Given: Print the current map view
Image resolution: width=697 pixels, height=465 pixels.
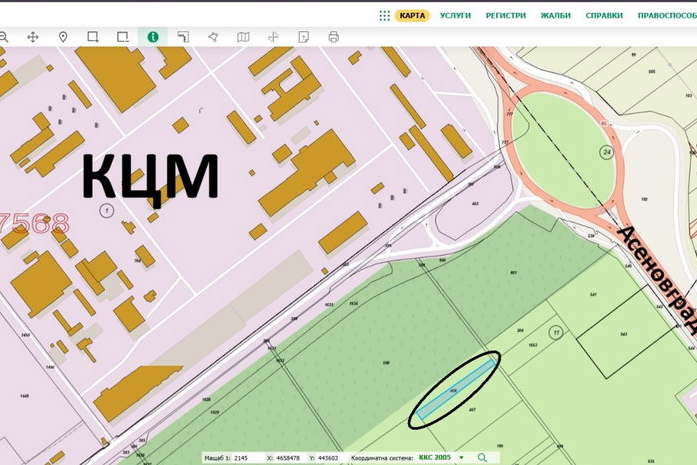Looking at the screenshot, I should (x=333, y=37).
